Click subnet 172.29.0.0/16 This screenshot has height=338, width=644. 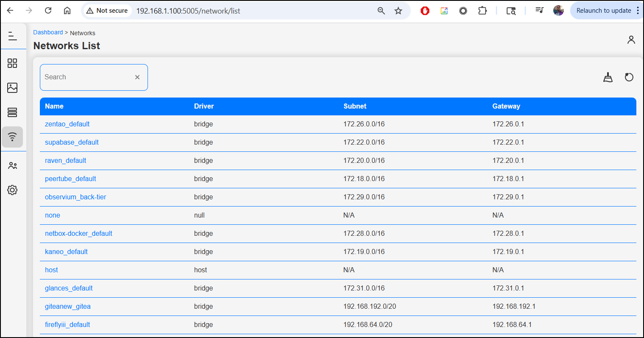click(364, 197)
